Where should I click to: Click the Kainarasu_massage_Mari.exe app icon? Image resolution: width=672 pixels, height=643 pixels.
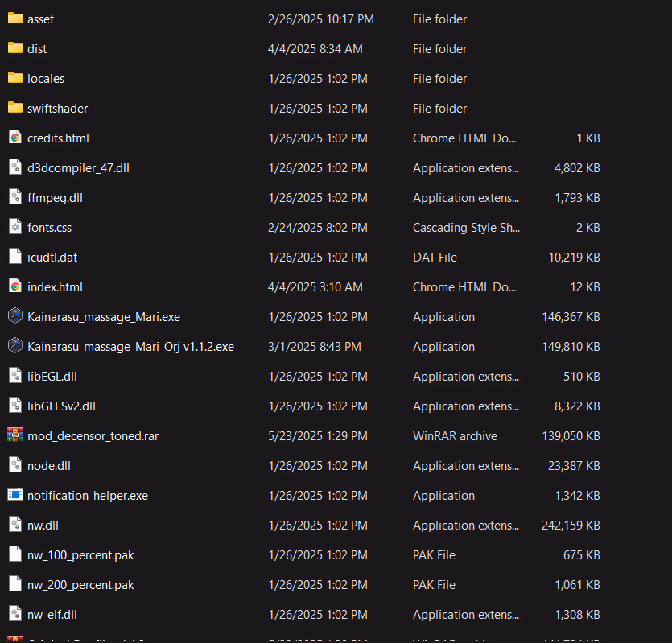(x=15, y=316)
